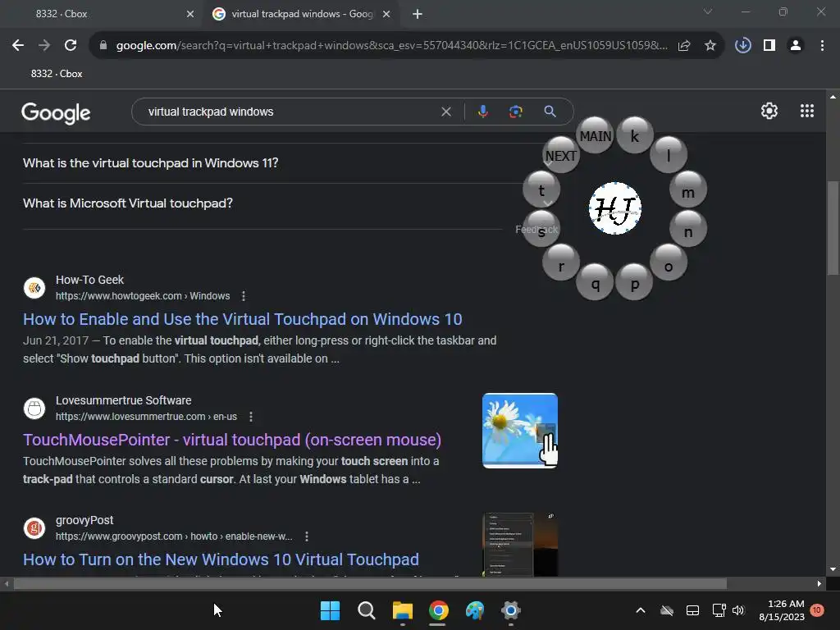The image size is (840, 630).
Task: Submit search with the magnifier icon
Action: pos(550,112)
